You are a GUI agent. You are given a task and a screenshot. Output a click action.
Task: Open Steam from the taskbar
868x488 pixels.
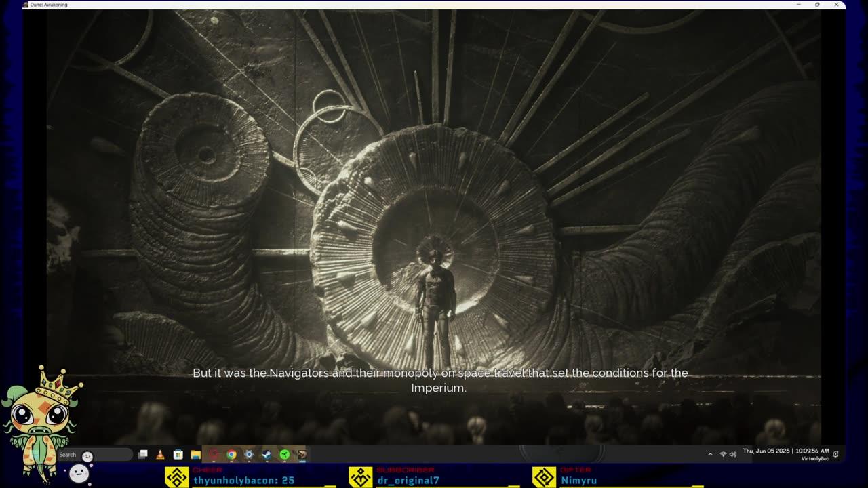(x=267, y=455)
